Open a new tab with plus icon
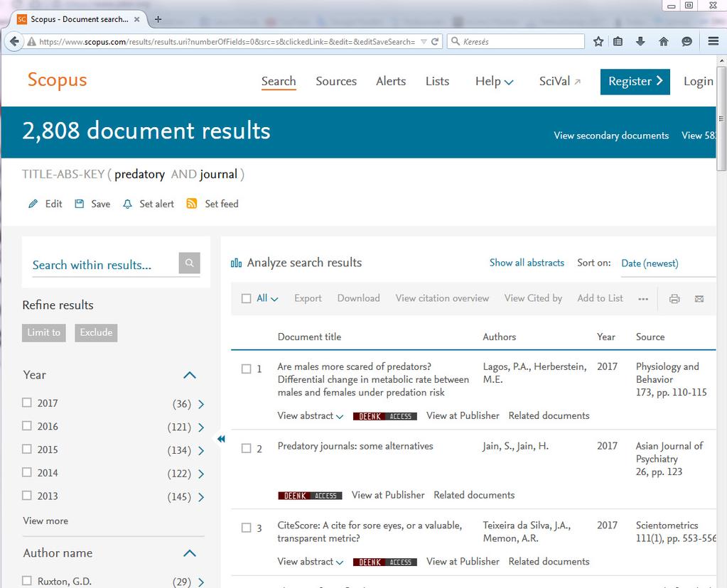Screen dimensions: 727x588 coord(158,19)
